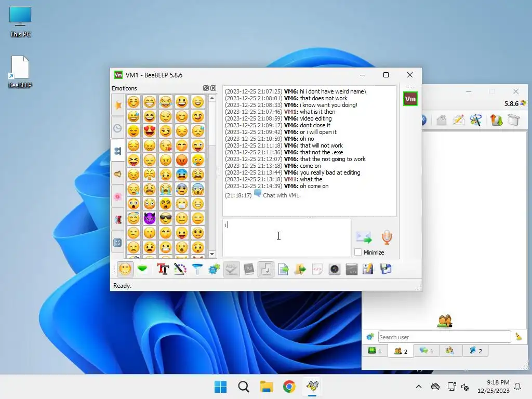
Task: Click the send file document icon
Action: tap(283, 269)
